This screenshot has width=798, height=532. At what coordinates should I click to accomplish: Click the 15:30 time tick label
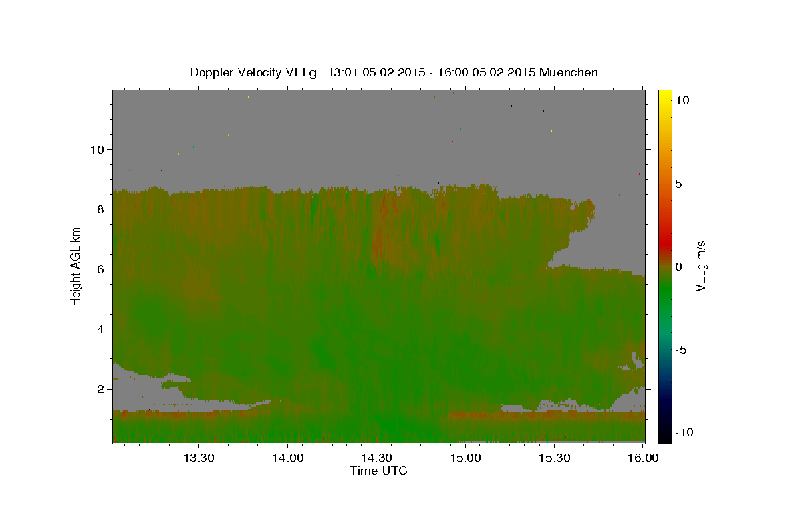[554, 458]
